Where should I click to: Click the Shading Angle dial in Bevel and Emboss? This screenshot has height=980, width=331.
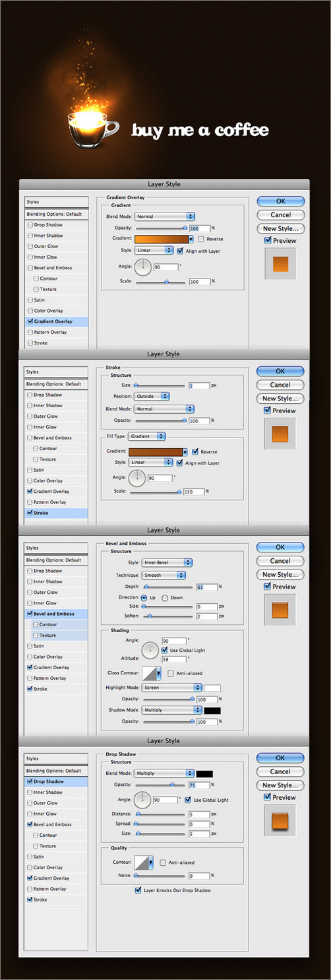[x=151, y=650]
